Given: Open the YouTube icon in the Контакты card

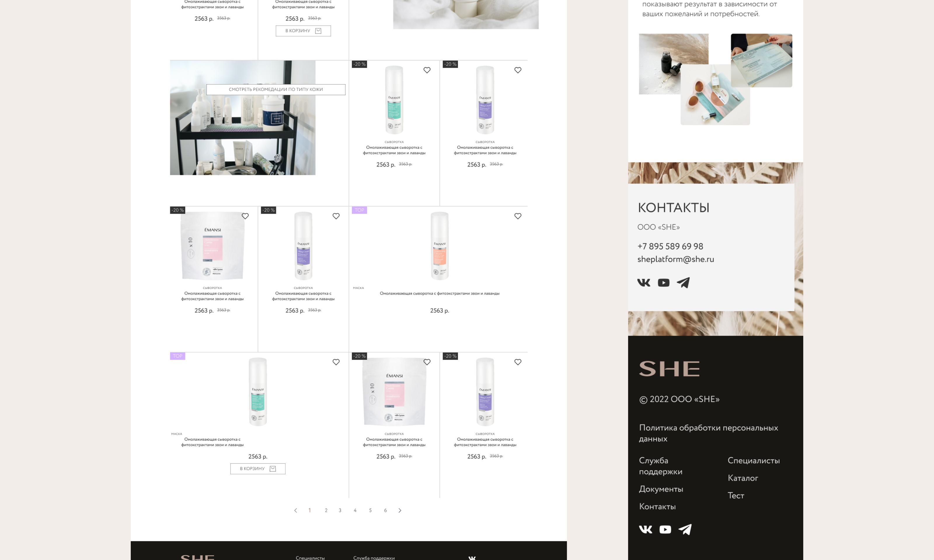Looking at the screenshot, I should coord(663,283).
